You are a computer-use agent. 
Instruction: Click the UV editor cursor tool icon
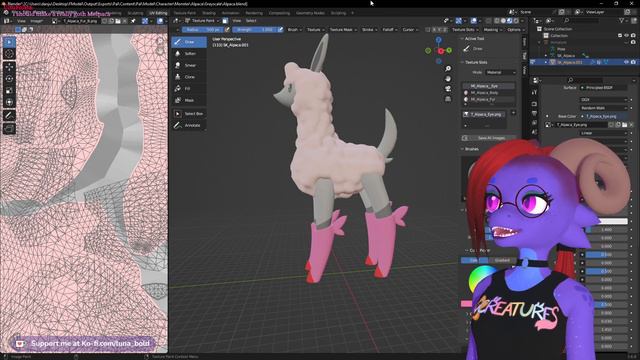9,53
